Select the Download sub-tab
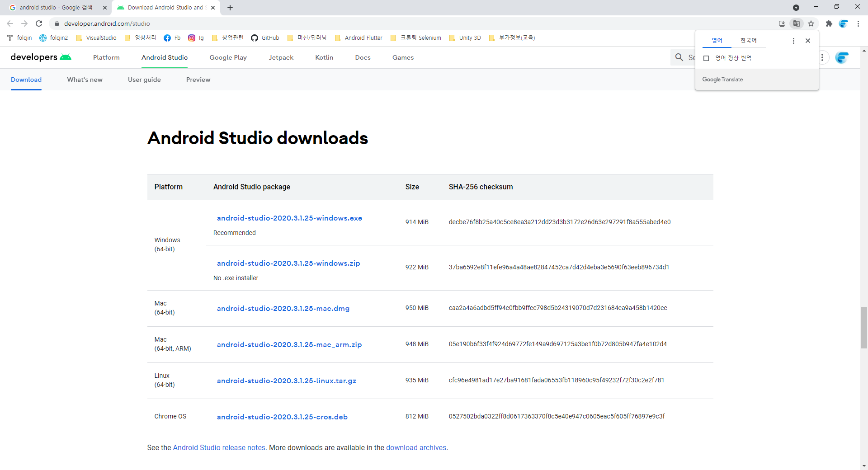The image size is (868, 470). coord(26,80)
